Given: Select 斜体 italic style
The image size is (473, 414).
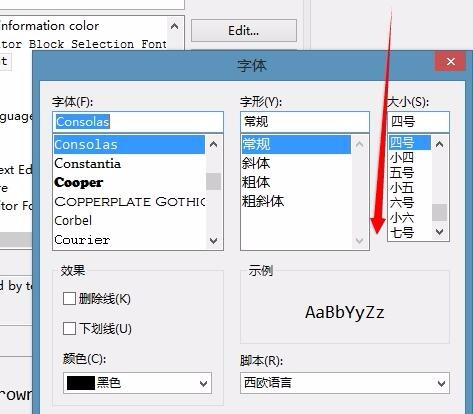Looking at the screenshot, I should (296, 164).
